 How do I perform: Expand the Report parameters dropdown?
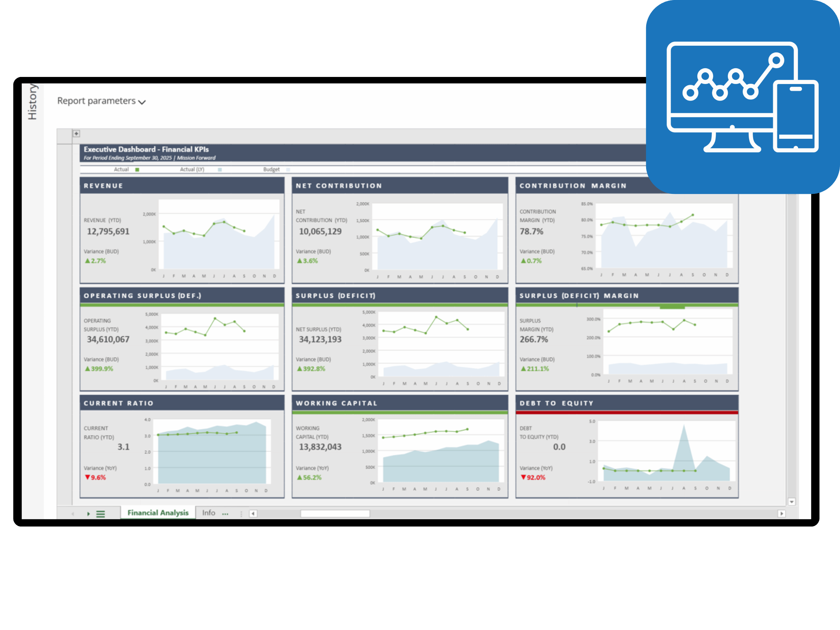101,101
